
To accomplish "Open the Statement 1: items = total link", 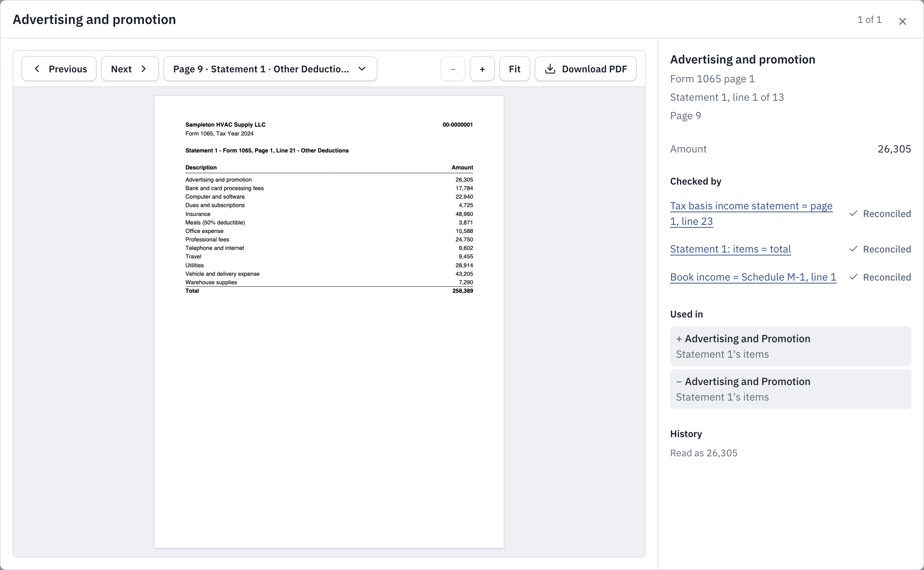I will click(x=730, y=249).
